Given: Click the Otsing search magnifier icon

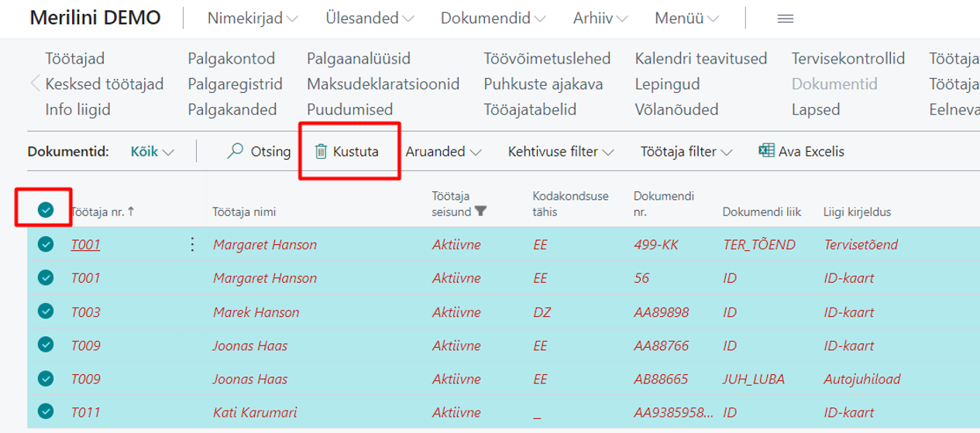Looking at the screenshot, I should pos(235,152).
